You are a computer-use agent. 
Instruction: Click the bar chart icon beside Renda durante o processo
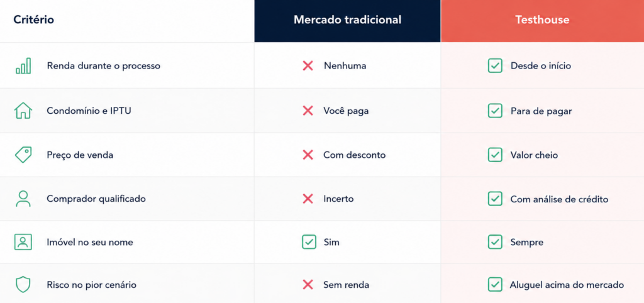[23, 65]
